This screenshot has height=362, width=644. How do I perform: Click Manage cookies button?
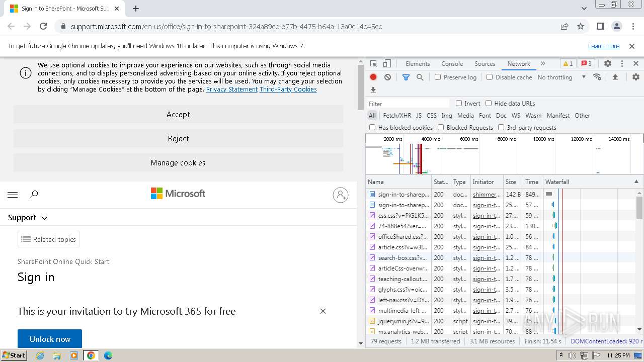178,163
